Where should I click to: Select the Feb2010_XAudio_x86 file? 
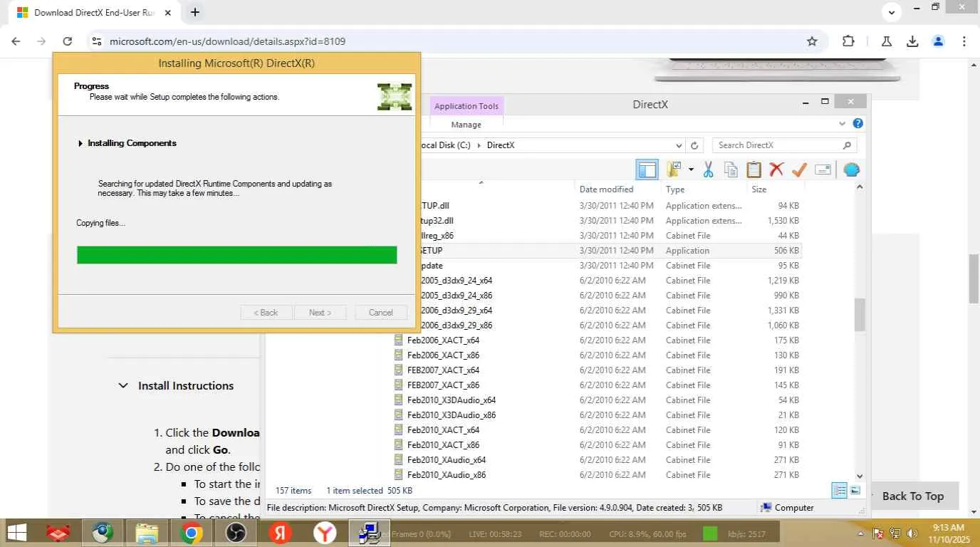point(447,475)
